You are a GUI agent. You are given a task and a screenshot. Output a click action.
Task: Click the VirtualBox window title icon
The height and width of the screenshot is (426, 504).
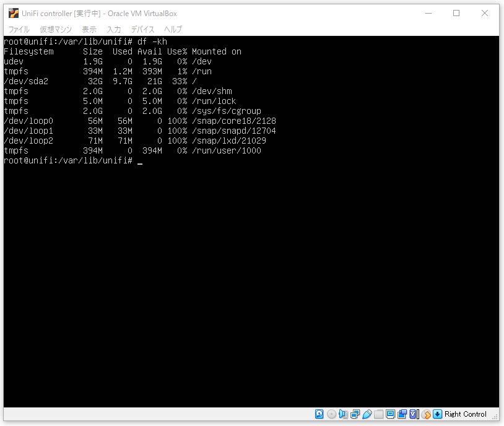click(x=14, y=13)
